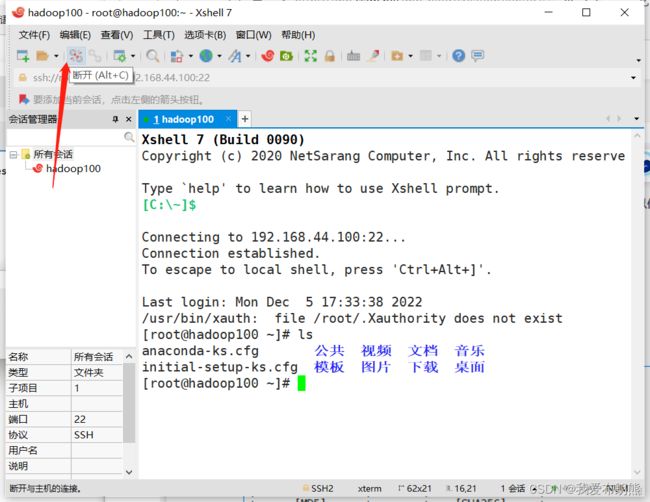Click the folder with plus icon

pos(397,56)
